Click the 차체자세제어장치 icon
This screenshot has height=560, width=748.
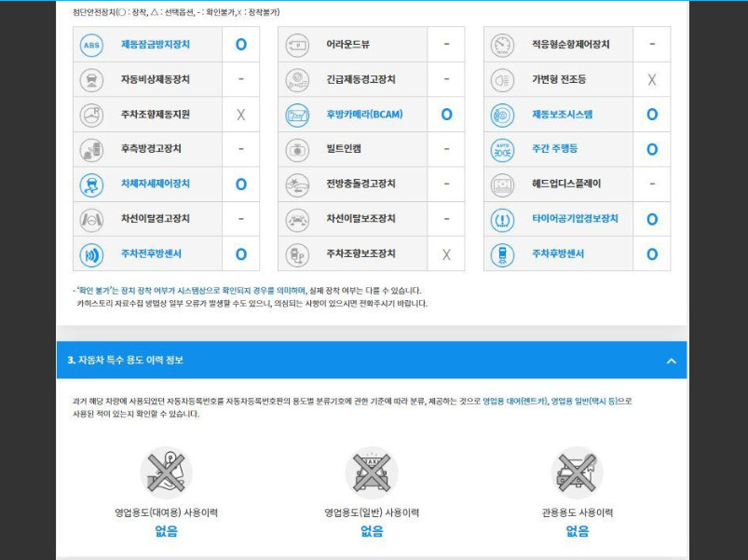[91, 184]
